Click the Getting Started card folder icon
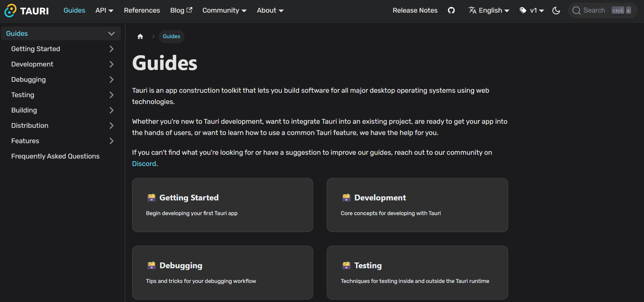644x302 pixels. point(151,198)
